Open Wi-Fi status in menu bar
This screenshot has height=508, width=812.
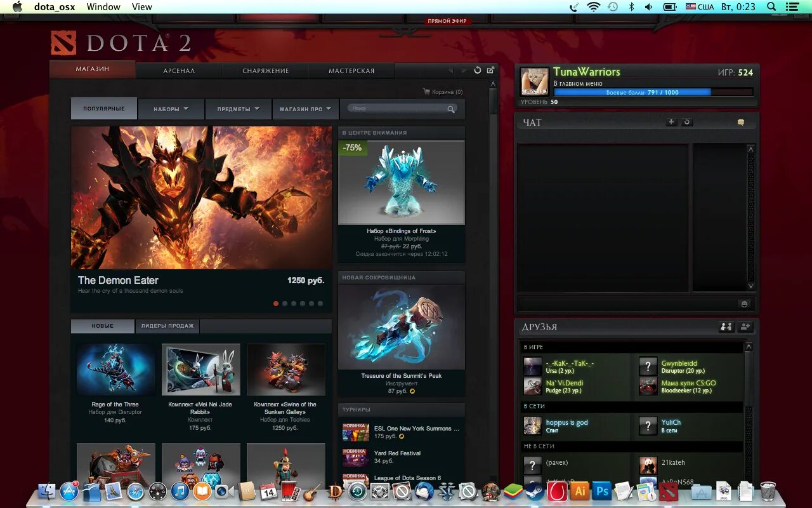(594, 7)
